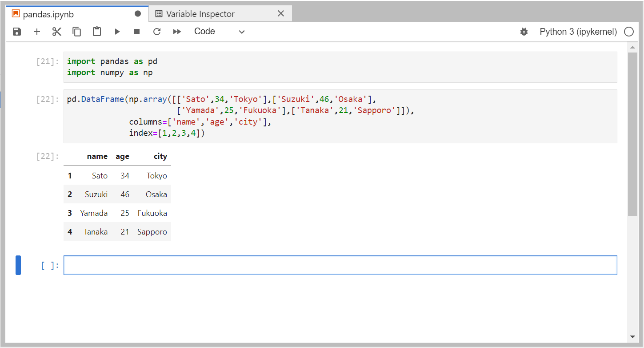
Task: Close the Variable Inspector panel
Action: [x=280, y=13]
